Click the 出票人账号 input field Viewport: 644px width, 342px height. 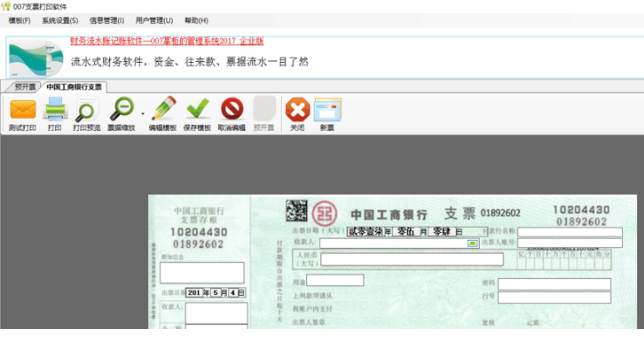(570, 243)
